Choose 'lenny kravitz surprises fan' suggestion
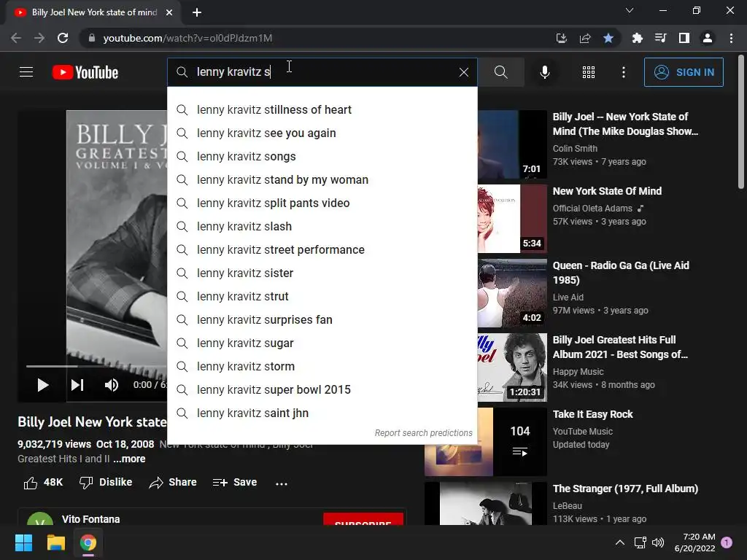 pos(322,319)
